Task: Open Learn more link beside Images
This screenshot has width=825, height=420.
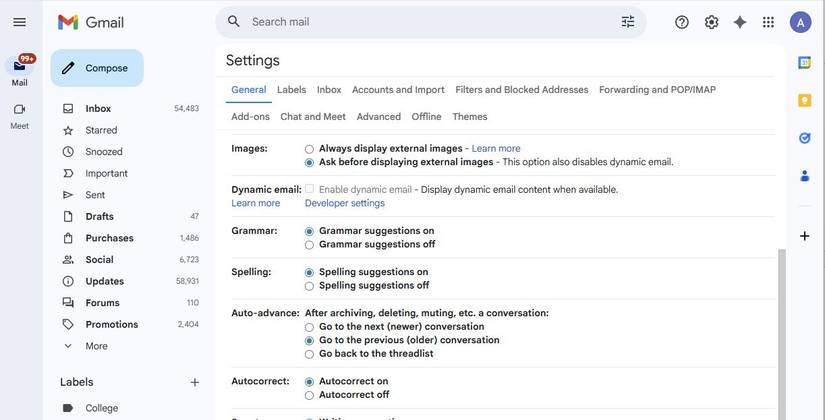Action: tap(496, 148)
